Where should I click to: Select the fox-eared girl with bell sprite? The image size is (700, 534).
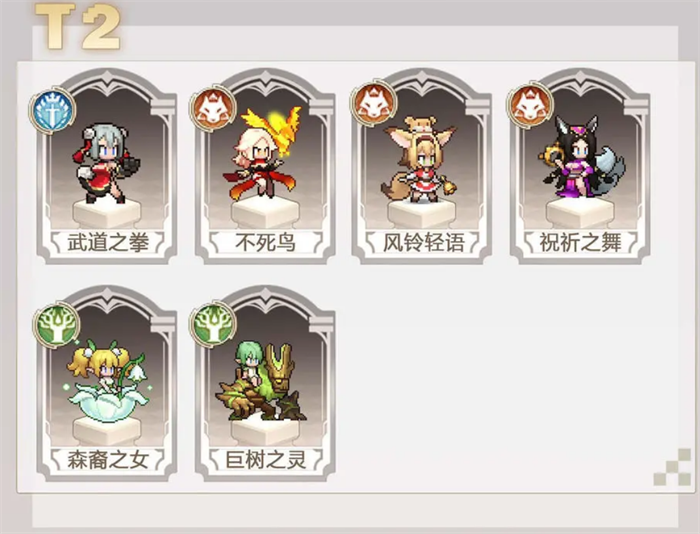[419, 159]
